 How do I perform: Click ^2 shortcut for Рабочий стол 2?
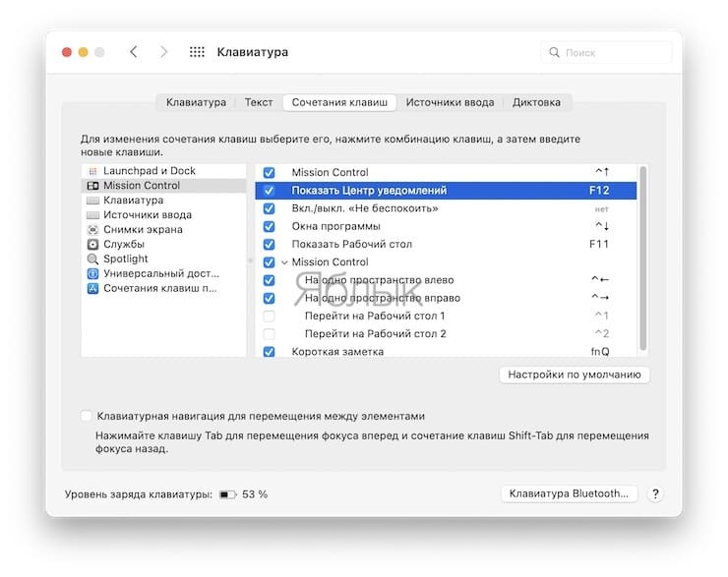click(602, 334)
